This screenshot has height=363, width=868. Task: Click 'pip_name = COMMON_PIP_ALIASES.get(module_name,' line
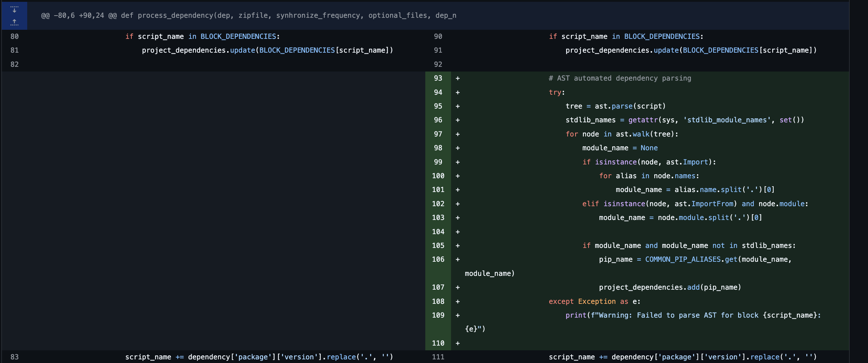(x=695, y=259)
